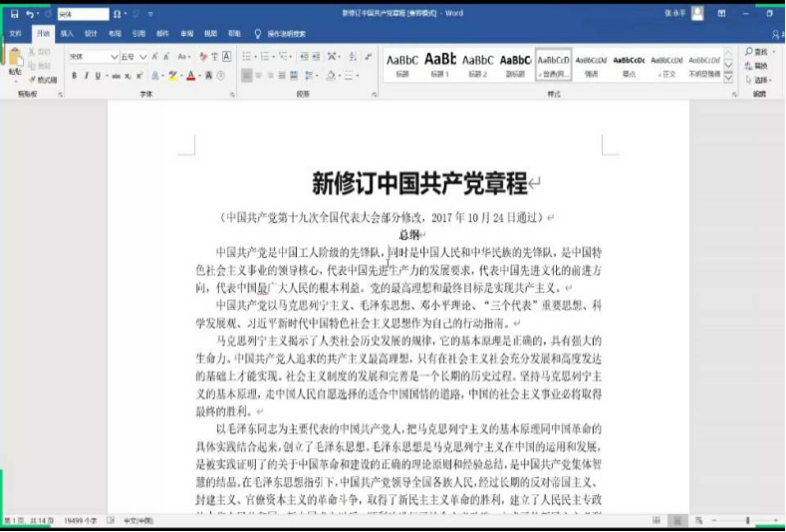
Task: Toggle underline formatting
Action: point(99,76)
